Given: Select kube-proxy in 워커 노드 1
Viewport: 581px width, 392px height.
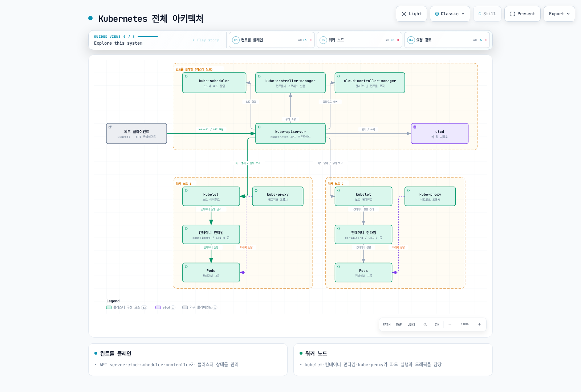Looking at the screenshot, I should click(x=278, y=196).
